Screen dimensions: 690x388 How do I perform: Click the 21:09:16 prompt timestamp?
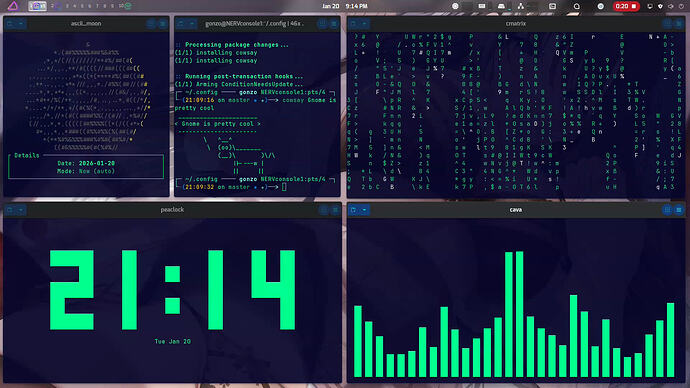(200, 100)
